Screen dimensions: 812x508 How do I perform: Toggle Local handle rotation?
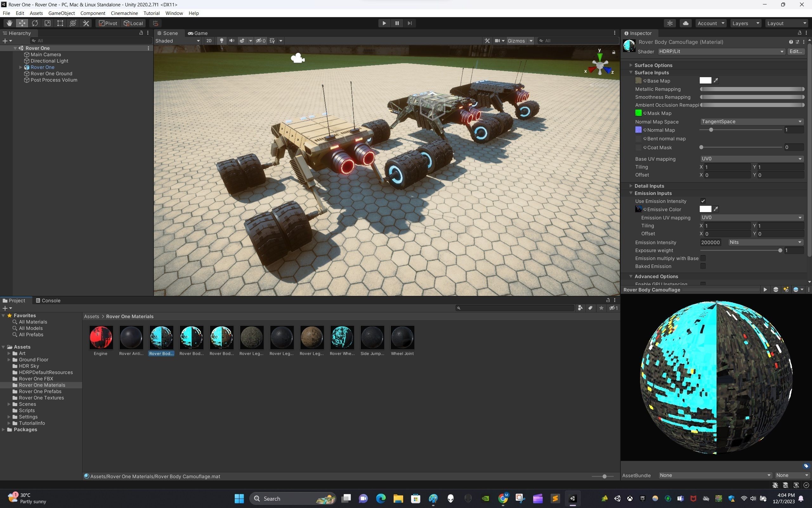(x=133, y=23)
